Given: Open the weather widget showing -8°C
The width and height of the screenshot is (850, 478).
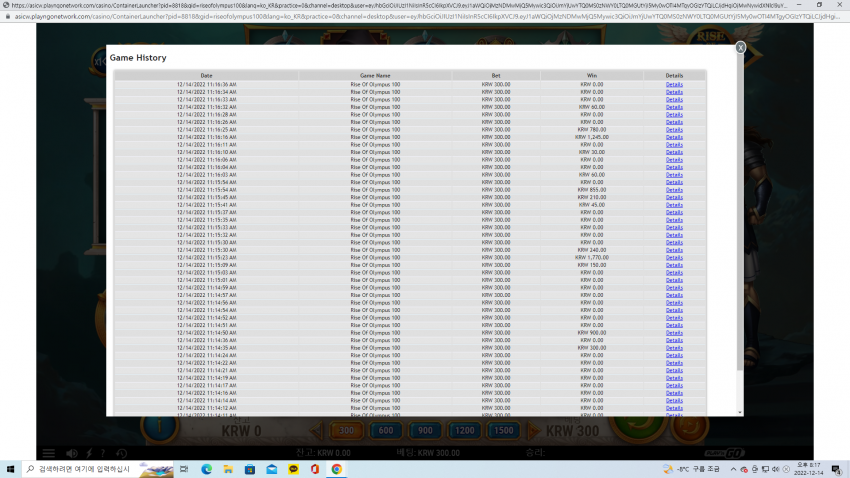Looking at the screenshot, I should 692,469.
